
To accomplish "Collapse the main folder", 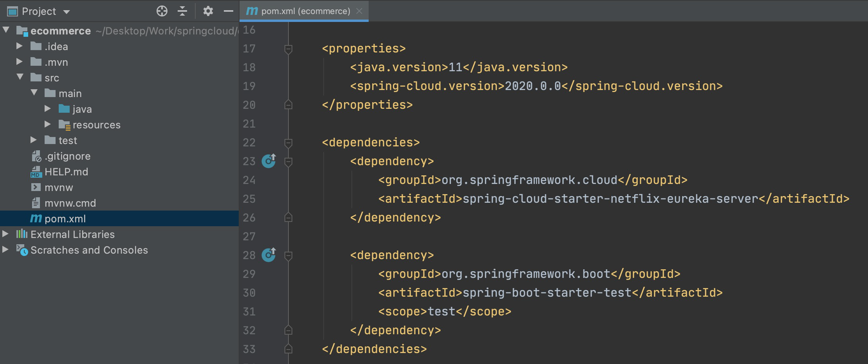I will coord(34,93).
